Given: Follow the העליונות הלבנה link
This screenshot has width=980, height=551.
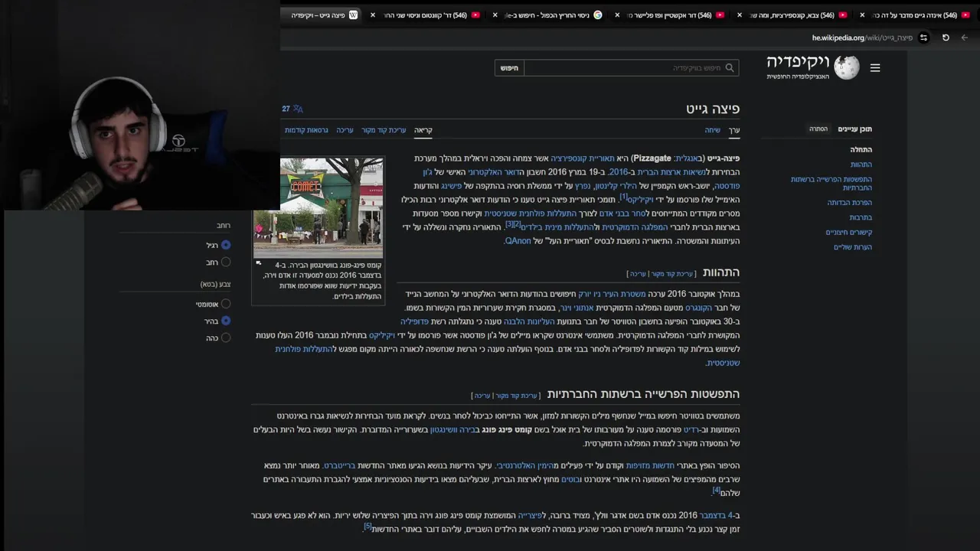Looking at the screenshot, I should (529, 321).
